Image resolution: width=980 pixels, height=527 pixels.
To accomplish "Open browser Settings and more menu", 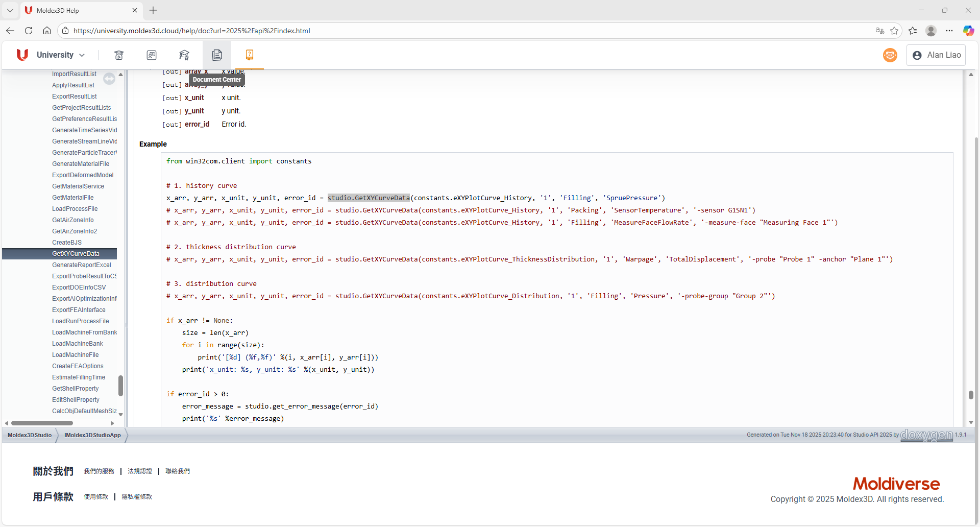I will 949,31.
